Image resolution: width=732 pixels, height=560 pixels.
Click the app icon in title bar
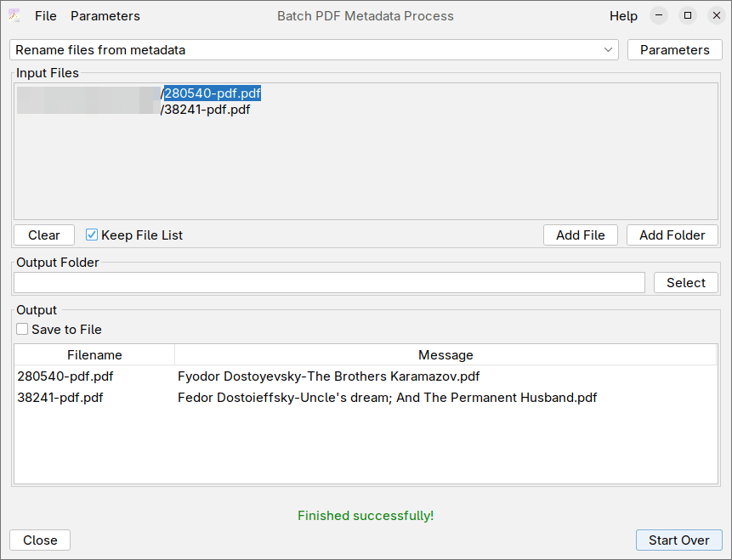tap(14, 15)
